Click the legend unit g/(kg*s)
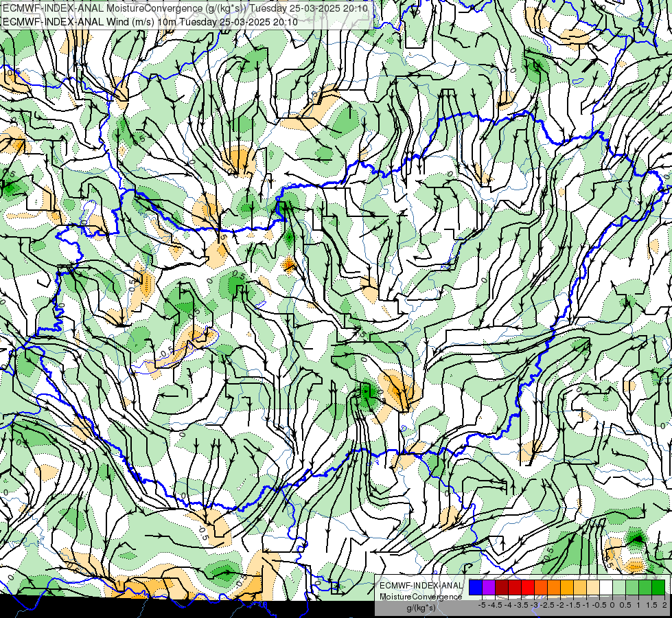 click(x=421, y=608)
